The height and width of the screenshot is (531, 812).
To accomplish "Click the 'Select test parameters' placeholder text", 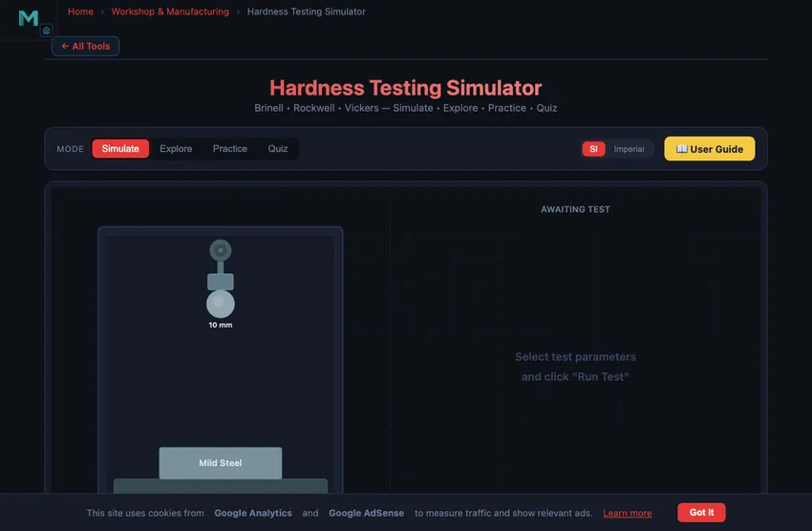I will pos(575,356).
